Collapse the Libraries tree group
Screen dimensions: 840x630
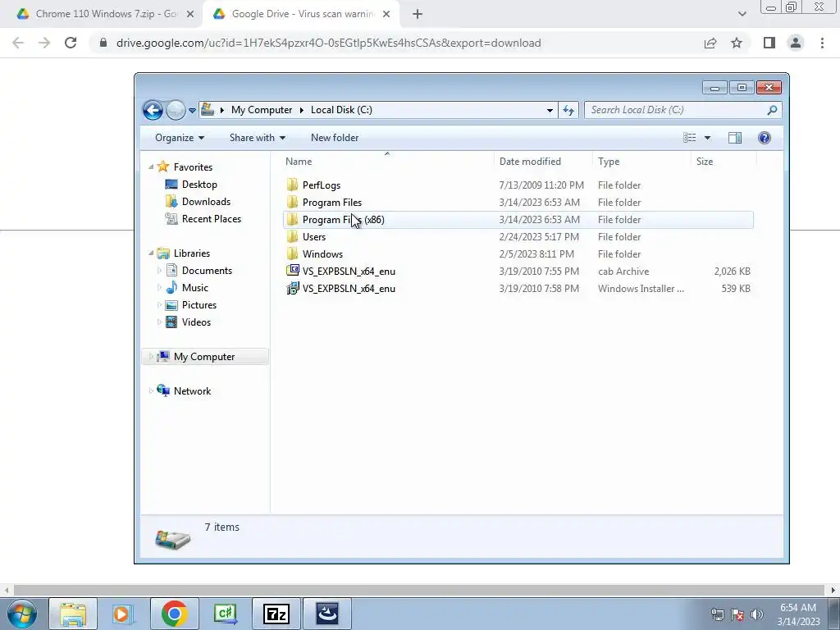click(x=151, y=253)
